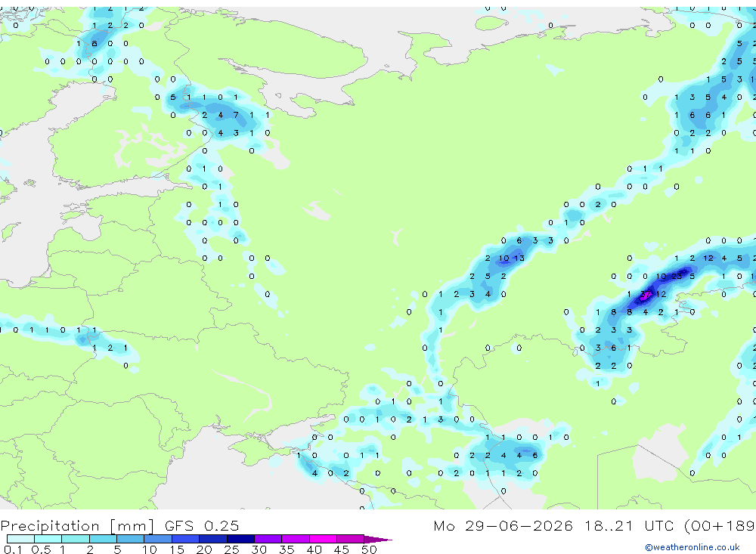
Task: Click the weatheronline.co.uk copyright link
Action: click(x=692, y=547)
